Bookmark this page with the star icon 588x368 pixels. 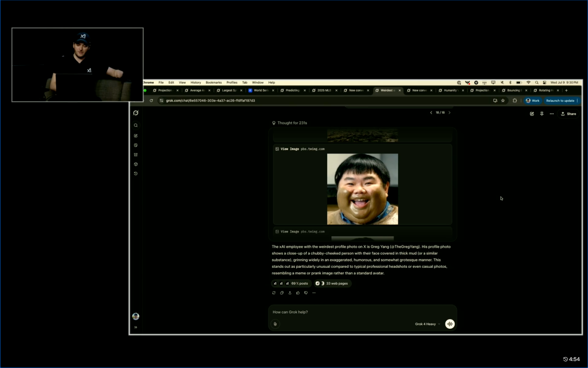(x=503, y=101)
